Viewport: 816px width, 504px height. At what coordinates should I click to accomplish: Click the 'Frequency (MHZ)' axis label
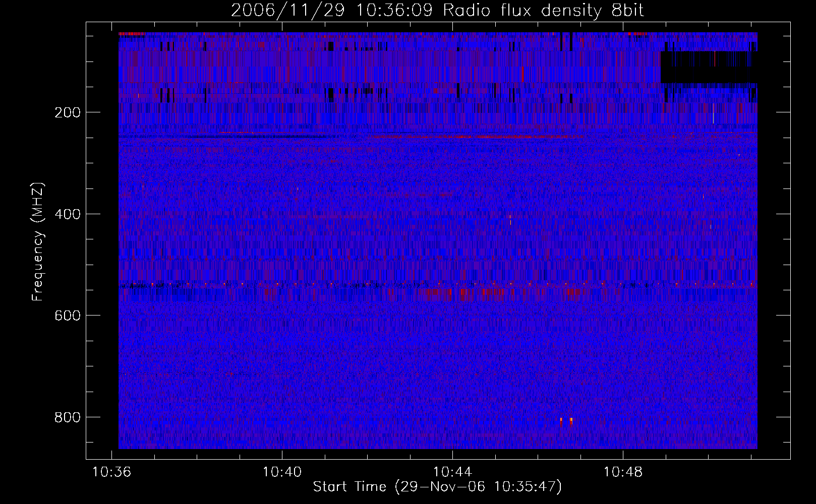[38, 241]
